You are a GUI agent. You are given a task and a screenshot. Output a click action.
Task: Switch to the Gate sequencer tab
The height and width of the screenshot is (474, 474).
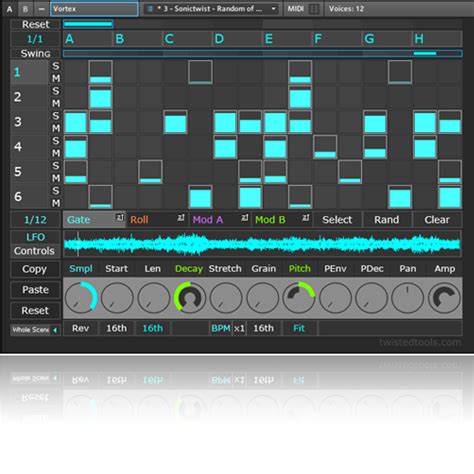tap(94, 220)
